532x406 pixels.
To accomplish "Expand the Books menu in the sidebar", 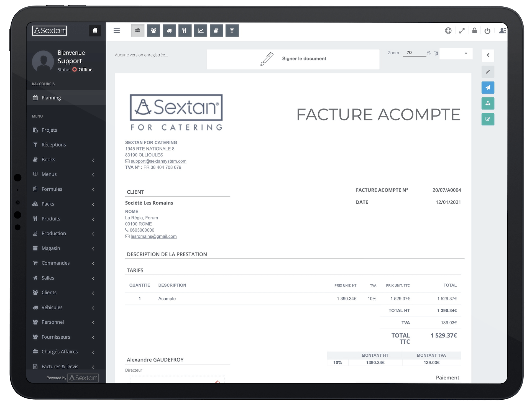I will click(93, 160).
